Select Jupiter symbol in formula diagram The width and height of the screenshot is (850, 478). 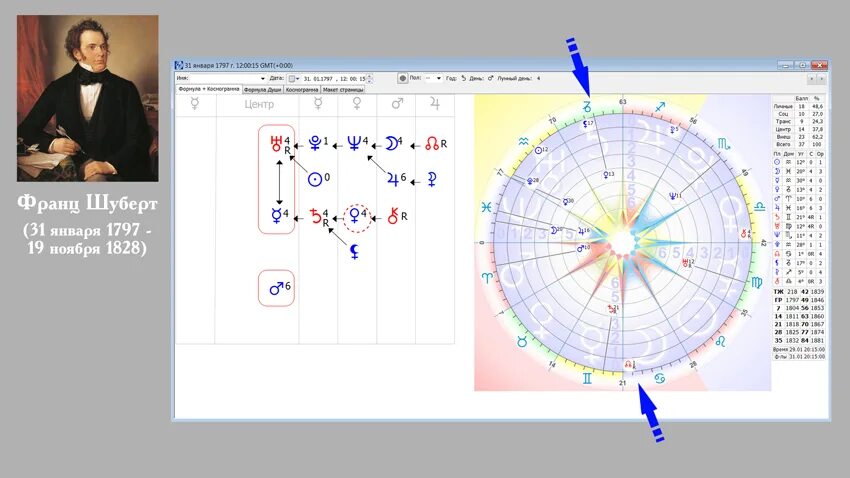pyautogui.click(x=393, y=179)
